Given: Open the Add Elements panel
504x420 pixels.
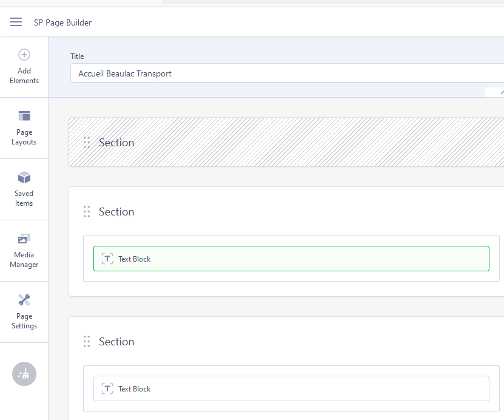Looking at the screenshot, I should [x=24, y=67].
